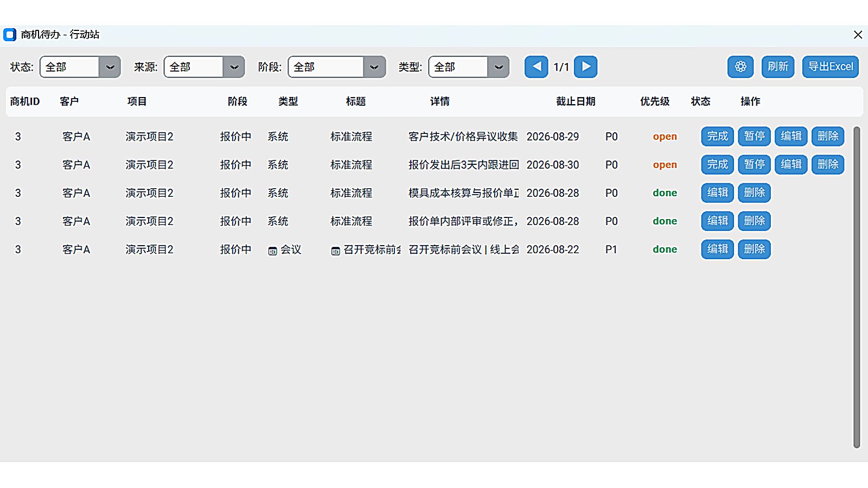Click the 2026-08-30 date cell
This screenshot has width=868, height=488.
[553, 165]
